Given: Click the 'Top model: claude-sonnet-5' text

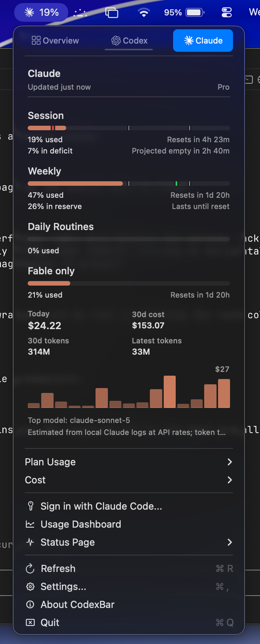Looking at the screenshot, I should point(79,420).
